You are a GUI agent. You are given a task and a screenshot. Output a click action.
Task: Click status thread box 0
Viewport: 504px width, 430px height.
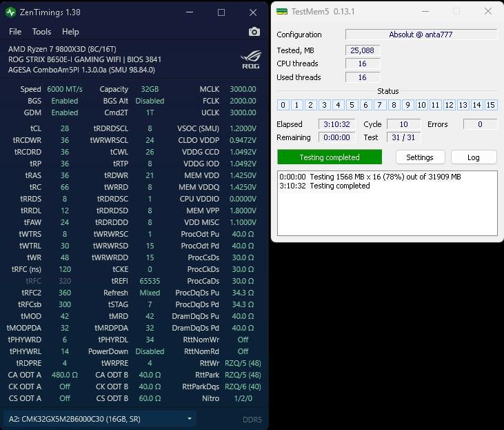click(283, 105)
